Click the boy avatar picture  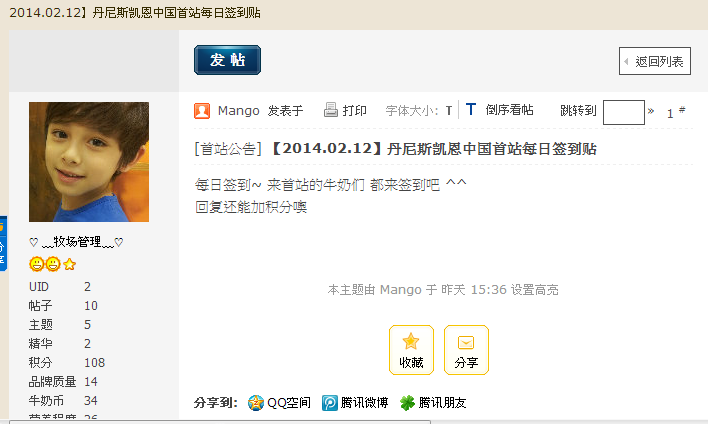89,162
